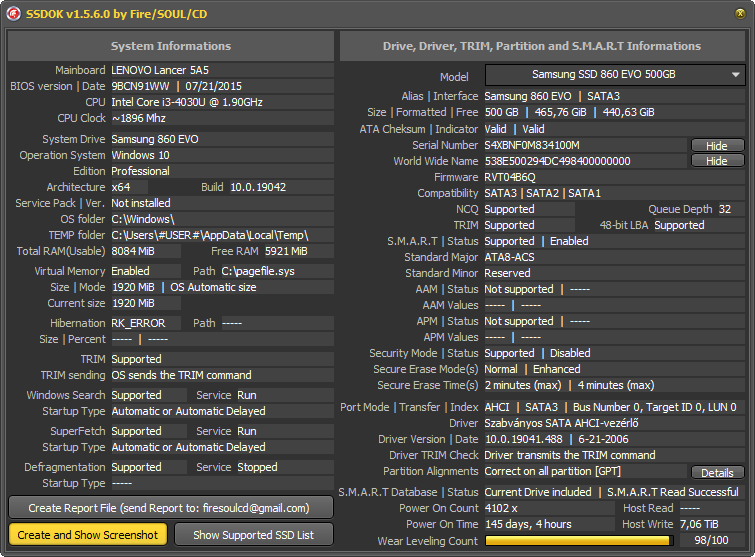Image resolution: width=755 pixels, height=557 pixels.
Task: Select Wear Leveling value 98/100
Action: tap(711, 540)
